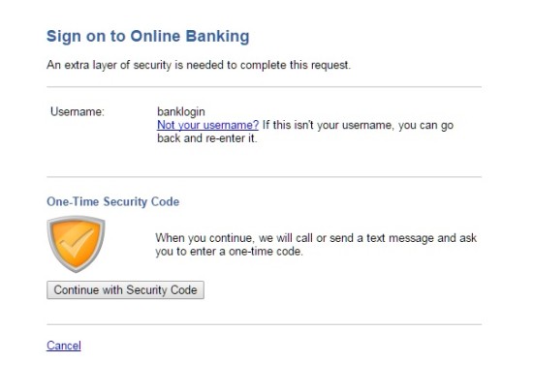Click the displayed username 'banklogin'

coord(181,111)
